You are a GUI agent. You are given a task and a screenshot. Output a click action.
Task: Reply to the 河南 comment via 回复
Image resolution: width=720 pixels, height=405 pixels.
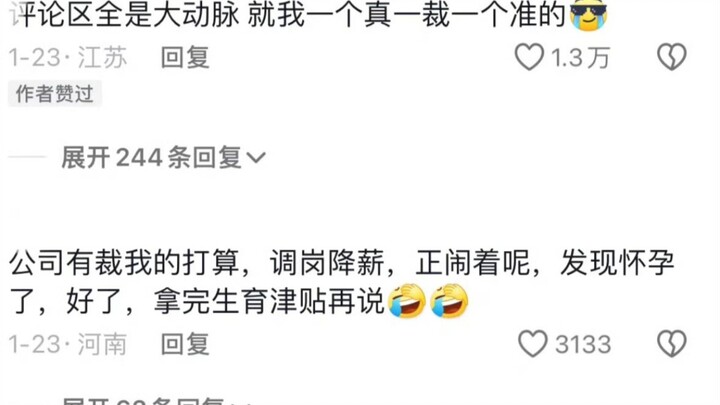point(185,344)
